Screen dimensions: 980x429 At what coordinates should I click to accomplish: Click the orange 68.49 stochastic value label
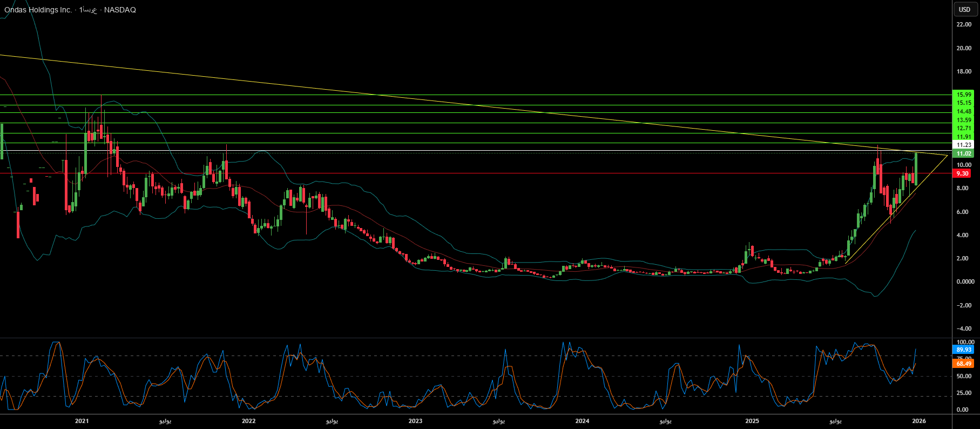(x=964, y=364)
